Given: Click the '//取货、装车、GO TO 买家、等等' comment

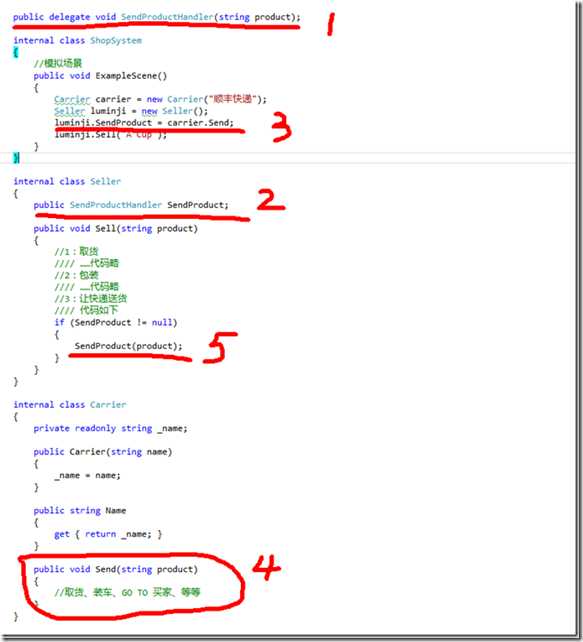Looking at the screenshot, I should coord(127,592).
